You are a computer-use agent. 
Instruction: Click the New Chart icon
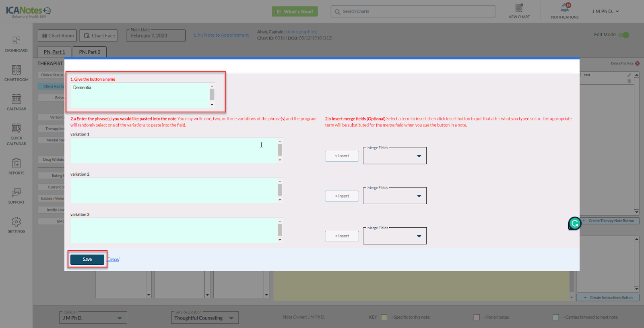(x=519, y=8)
